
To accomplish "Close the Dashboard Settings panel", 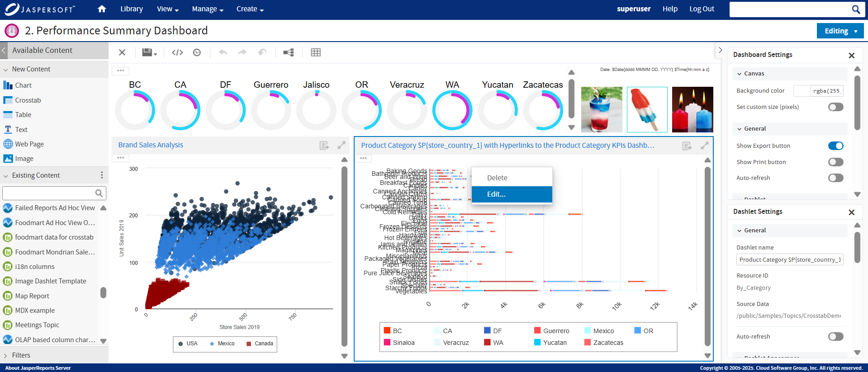I will pyautogui.click(x=852, y=55).
